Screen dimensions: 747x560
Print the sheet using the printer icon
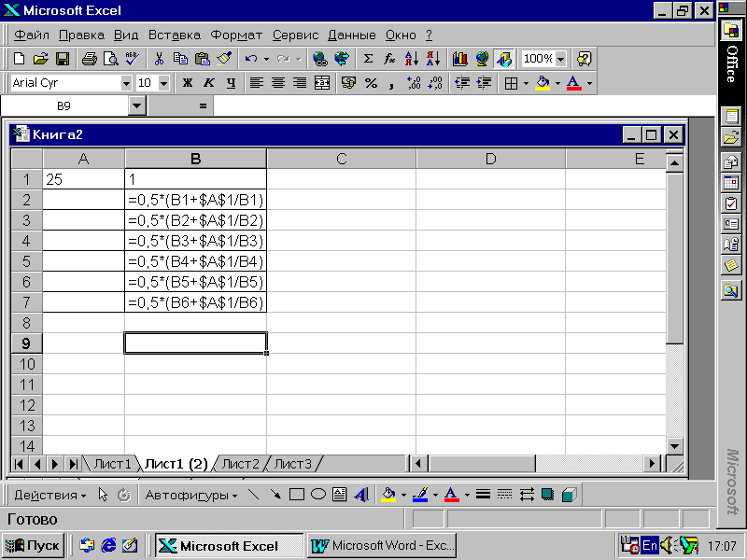(89, 59)
